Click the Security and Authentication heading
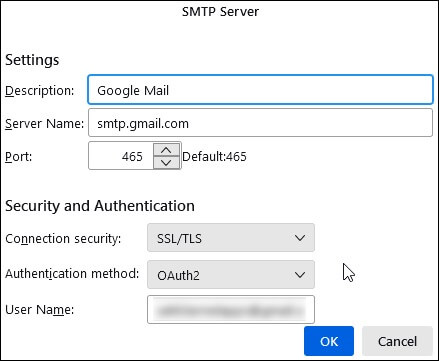Viewport: 439px width, 361px height. 100,206
